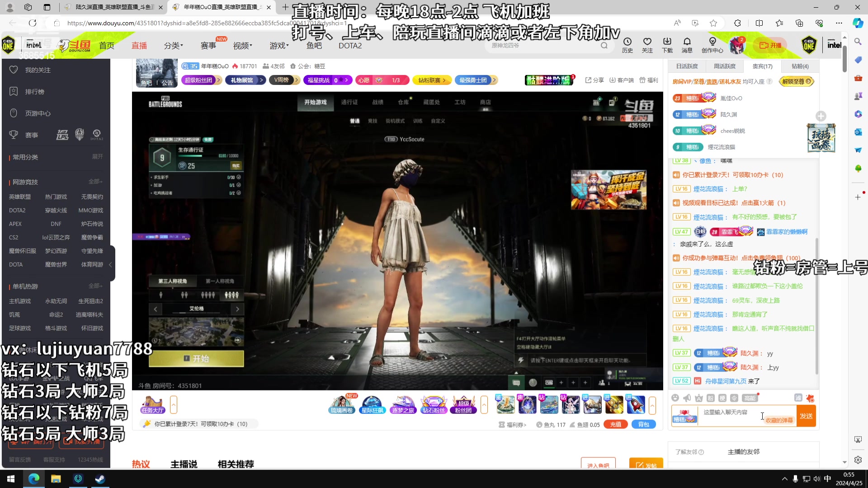Click the 梗 meme icon in chat toolbar
The width and height of the screenshot is (868, 488).
[x=722, y=398]
